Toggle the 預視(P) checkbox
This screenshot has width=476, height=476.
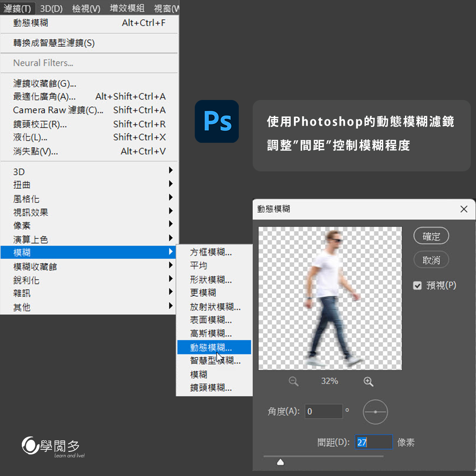pos(417,286)
